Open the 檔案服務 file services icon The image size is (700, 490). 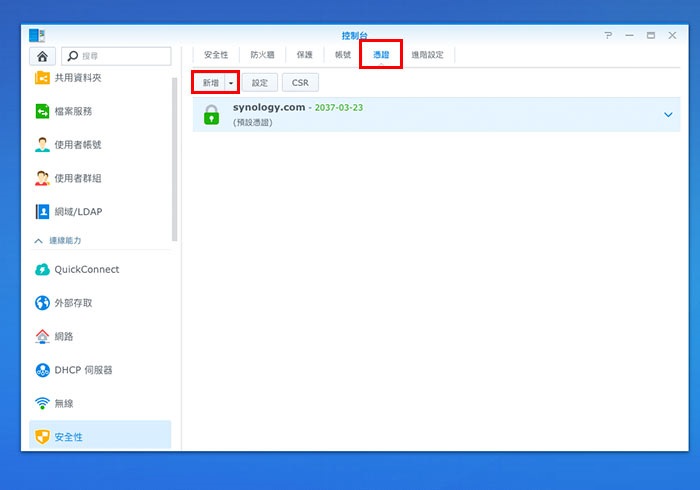42,111
